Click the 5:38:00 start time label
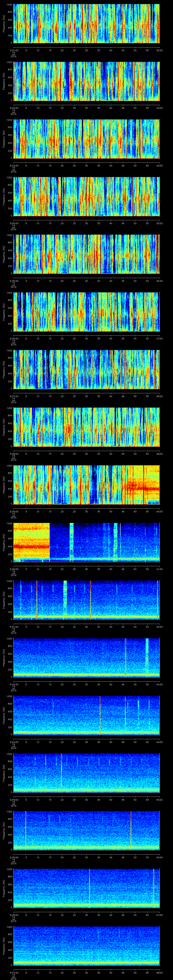Viewport: 173px width, 980px height. 14,454
